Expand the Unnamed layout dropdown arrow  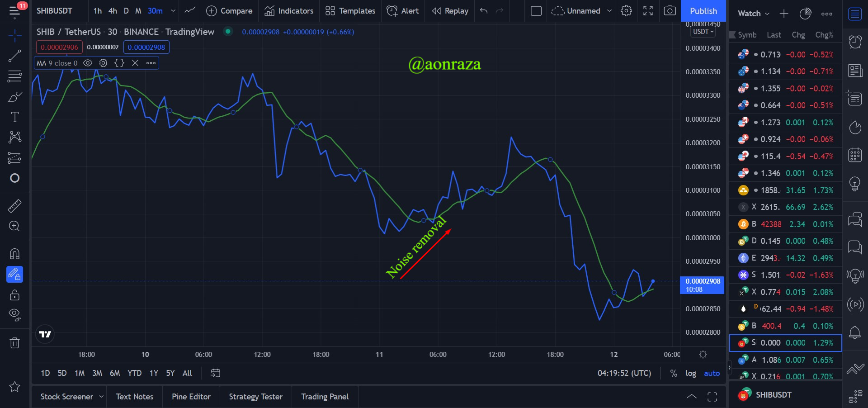tap(609, 11)
